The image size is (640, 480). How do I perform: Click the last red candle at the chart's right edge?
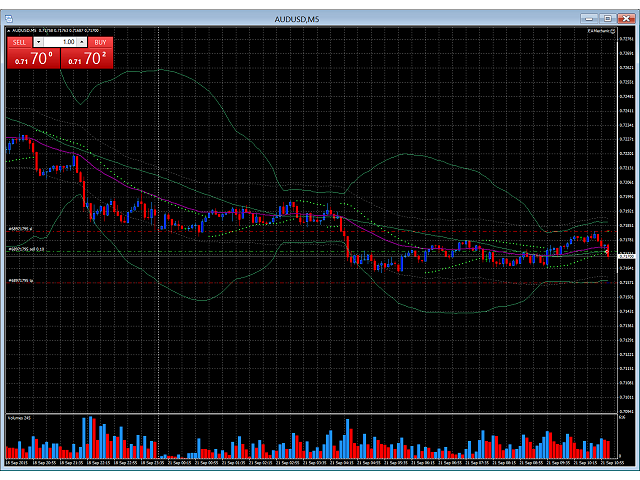click(608, 251)
